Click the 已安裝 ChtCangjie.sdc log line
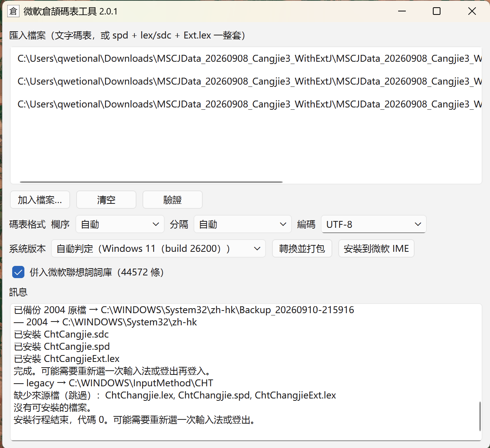The height and width of the screenshot is (448, 490). (x=61, y=334)
